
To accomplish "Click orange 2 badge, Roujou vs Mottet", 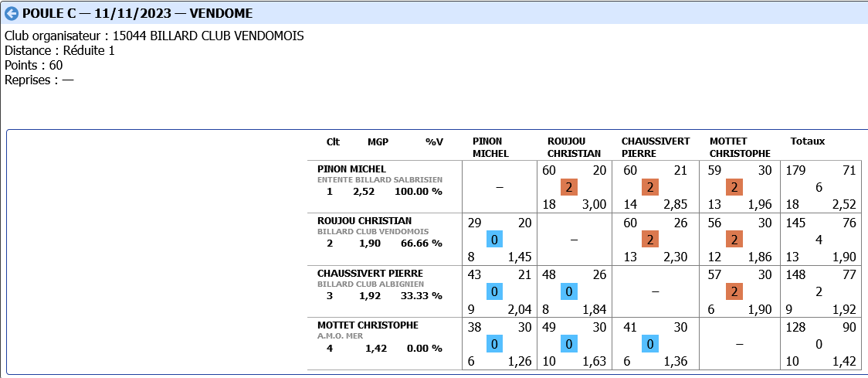I will tap(734, 240).
